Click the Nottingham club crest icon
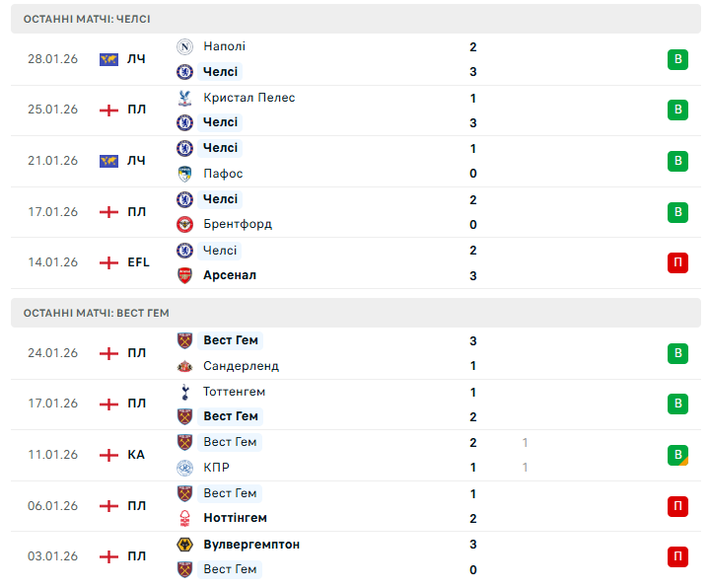The height and width of the screenshot is (588, 709). 184,518
